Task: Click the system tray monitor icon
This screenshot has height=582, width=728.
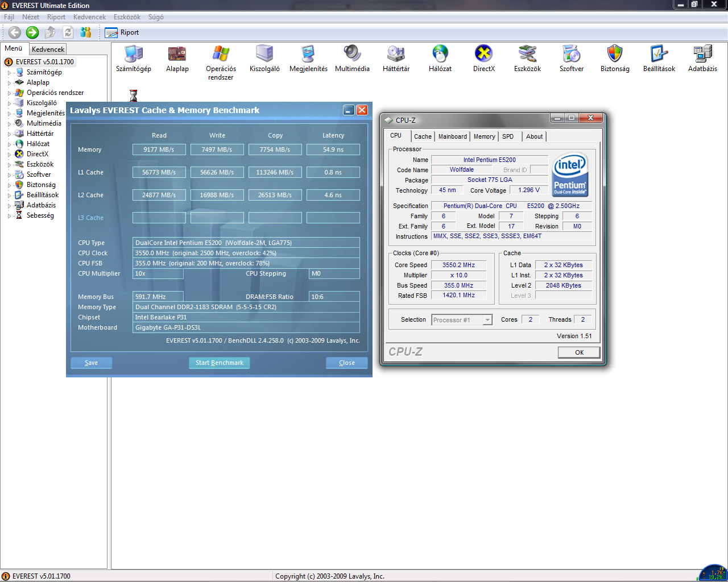Action: pos(713,573)
